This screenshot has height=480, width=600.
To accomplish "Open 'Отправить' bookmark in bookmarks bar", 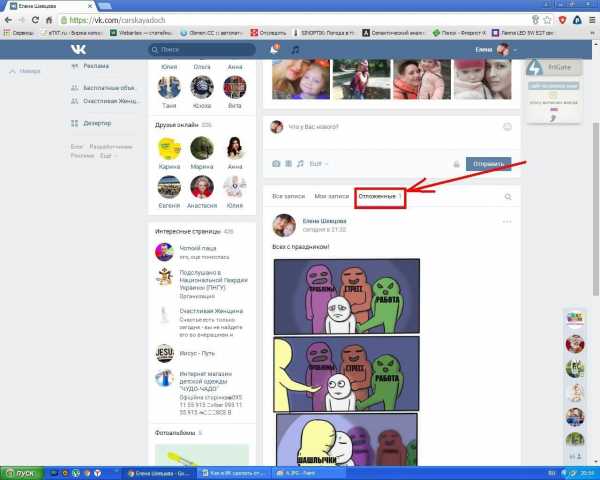I will (x=268, y=33).
